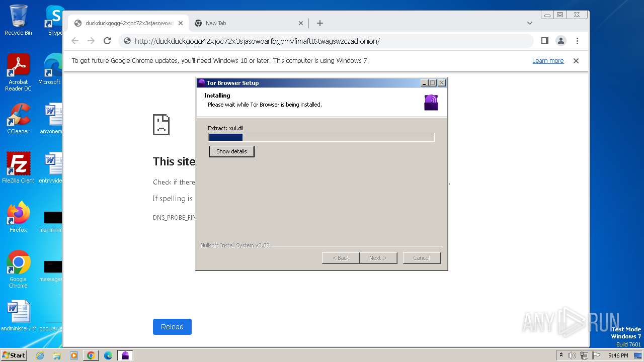Screen dimensions: 644x362
Task: Click Chrome's forward arrow
Action: coord(91,41)
